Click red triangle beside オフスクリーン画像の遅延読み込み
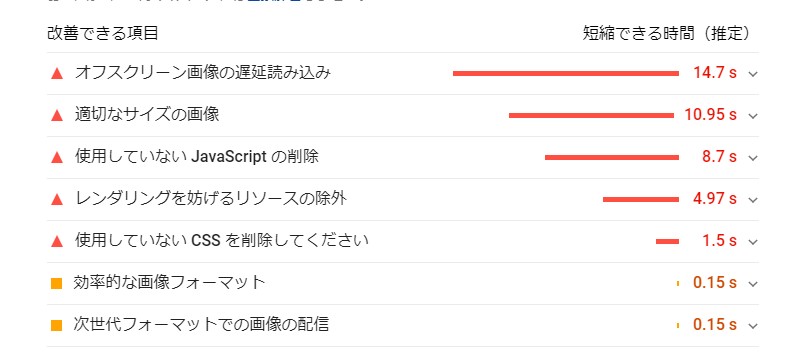 click(x=57, y=74)
